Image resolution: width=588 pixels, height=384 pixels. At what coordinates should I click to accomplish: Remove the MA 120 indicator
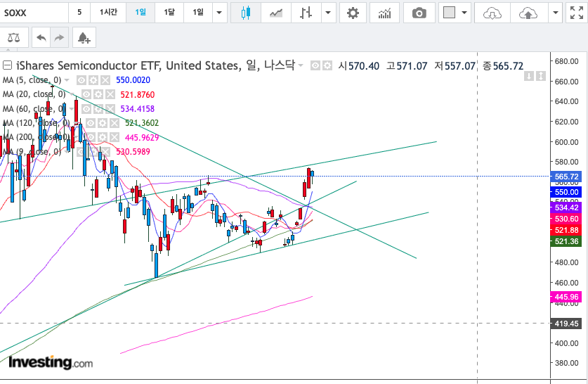click(x=115, y=123)
